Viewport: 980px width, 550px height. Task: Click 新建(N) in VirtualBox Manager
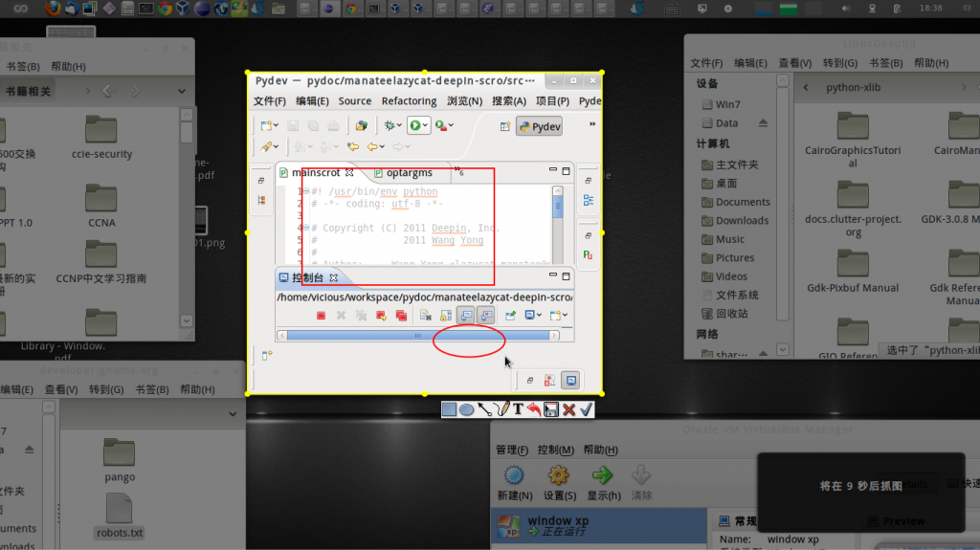tap(514, 482)
